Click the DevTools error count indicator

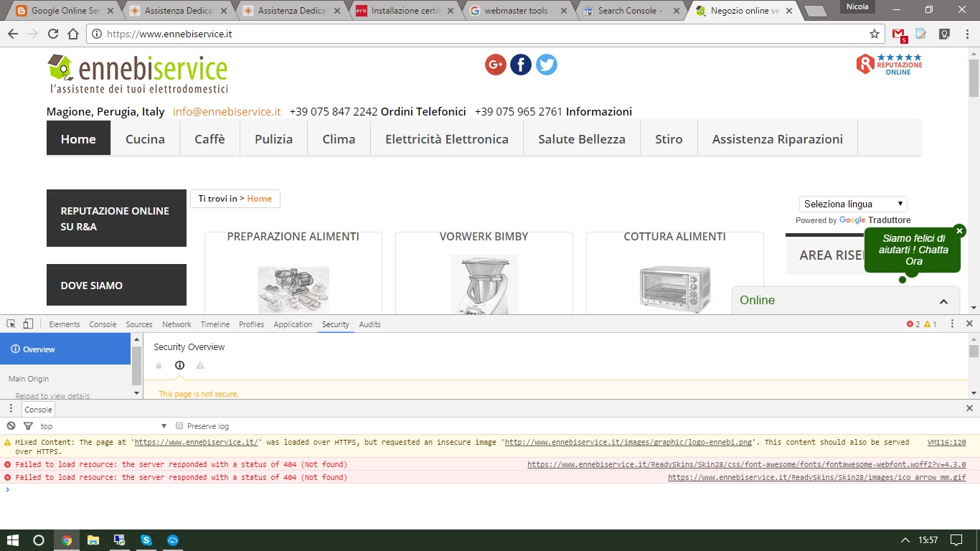tap(913, 324)
